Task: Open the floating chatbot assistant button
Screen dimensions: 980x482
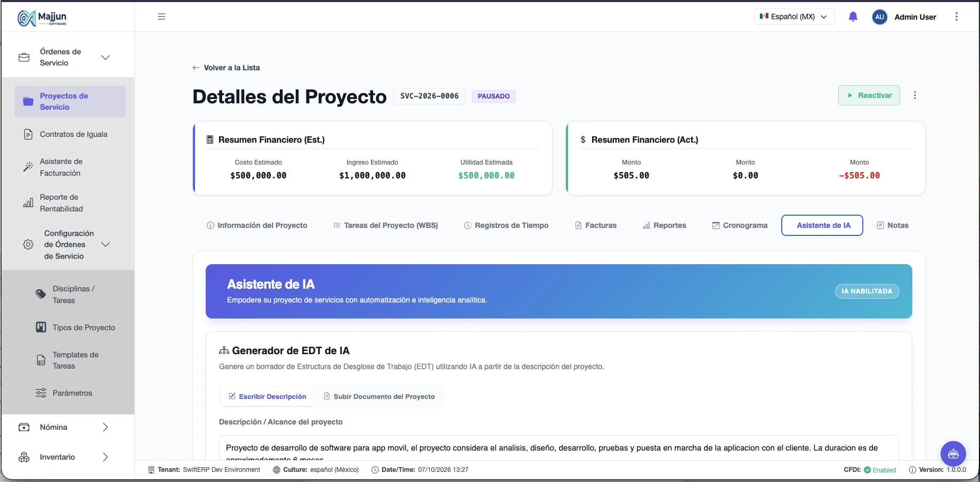Action: pyautogui.click(x=953, y=454)
